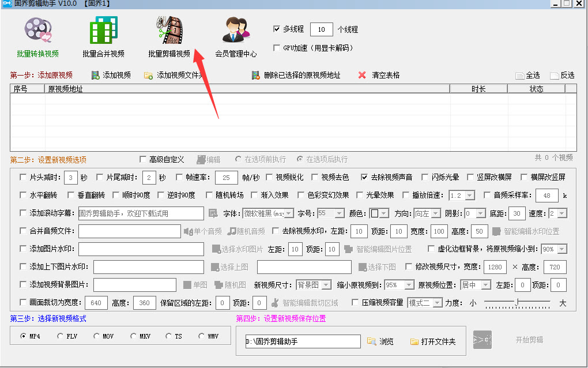Viewport: 588px width, 368px height.
Task: Click the thread count field showing 10
Action: (321, 29)
